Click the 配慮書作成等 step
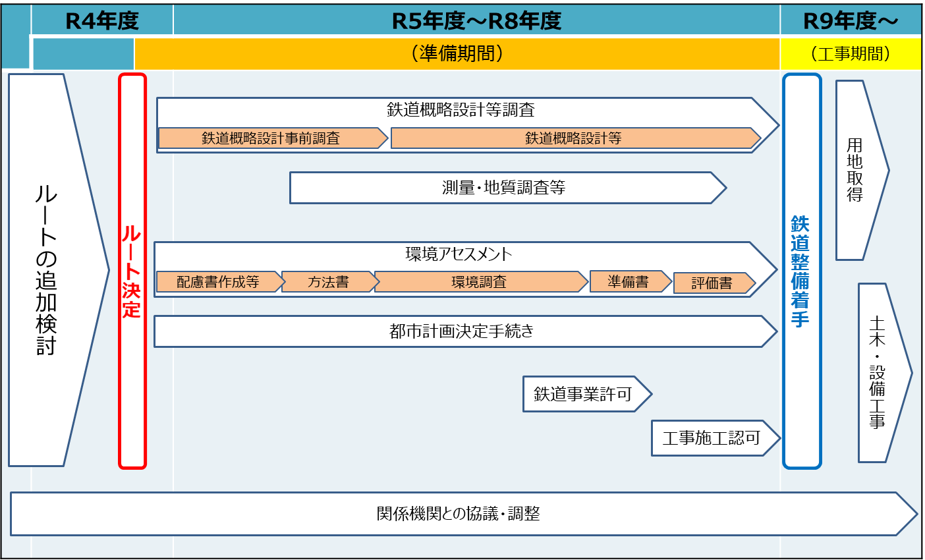Viewport: 925px width, 560px height. (x=220, y=282)
